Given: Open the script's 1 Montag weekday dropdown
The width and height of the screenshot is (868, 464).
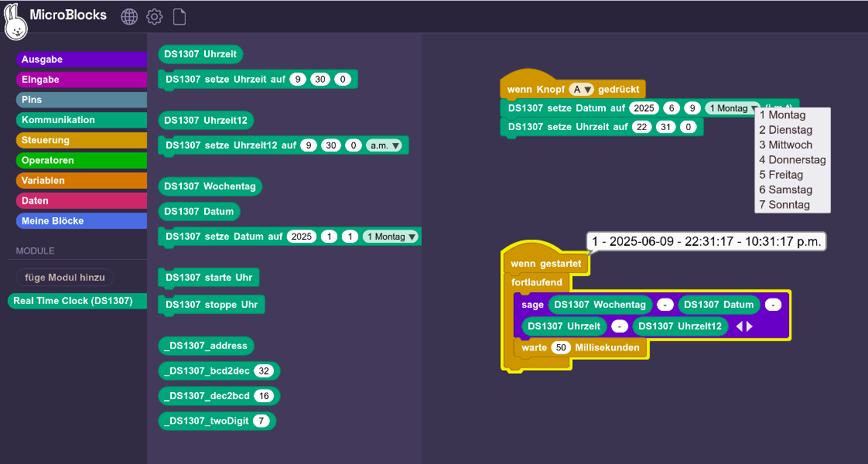Looking at the screenshot, I should click(733, 108).
